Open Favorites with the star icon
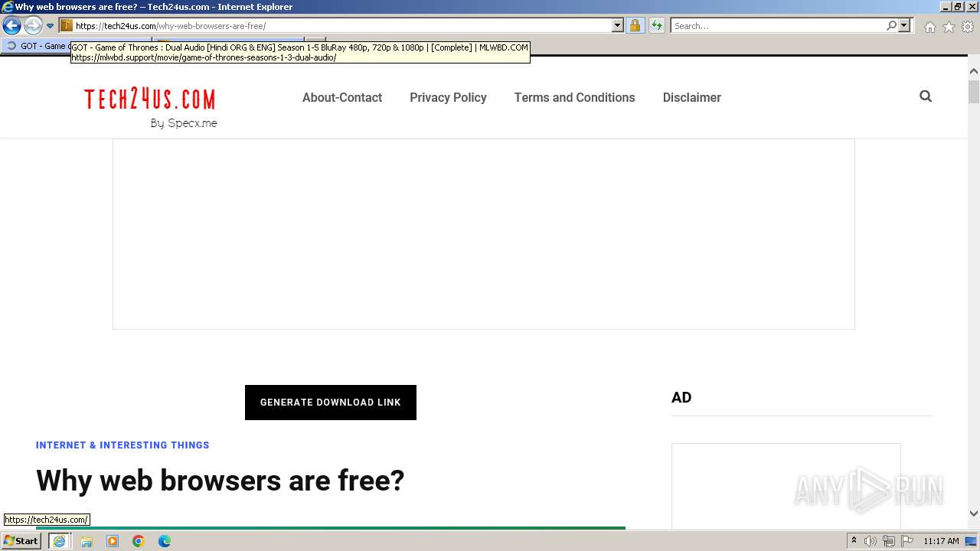Image resolution: width=980 pixels, height=551 pixels. (x=949, y=27)
